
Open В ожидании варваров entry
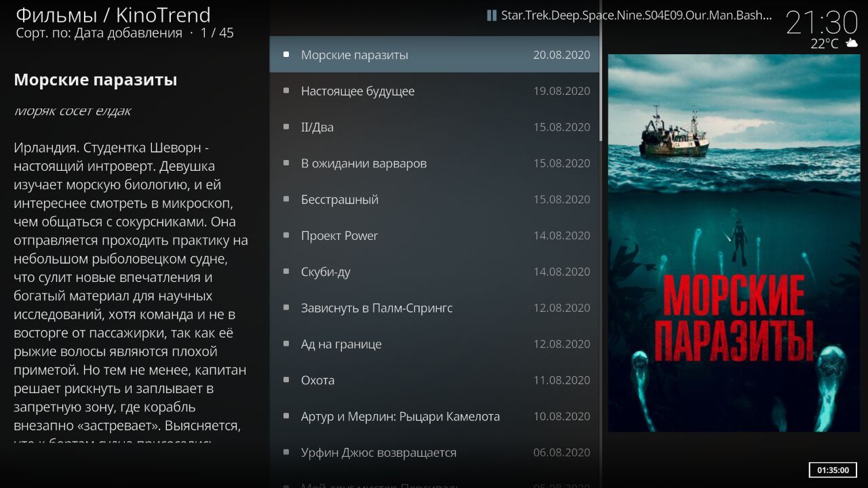coord(434,163)
